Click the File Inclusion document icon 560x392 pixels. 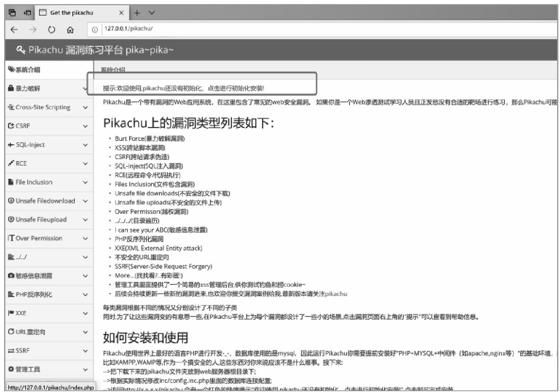click(x=11, y=182)
